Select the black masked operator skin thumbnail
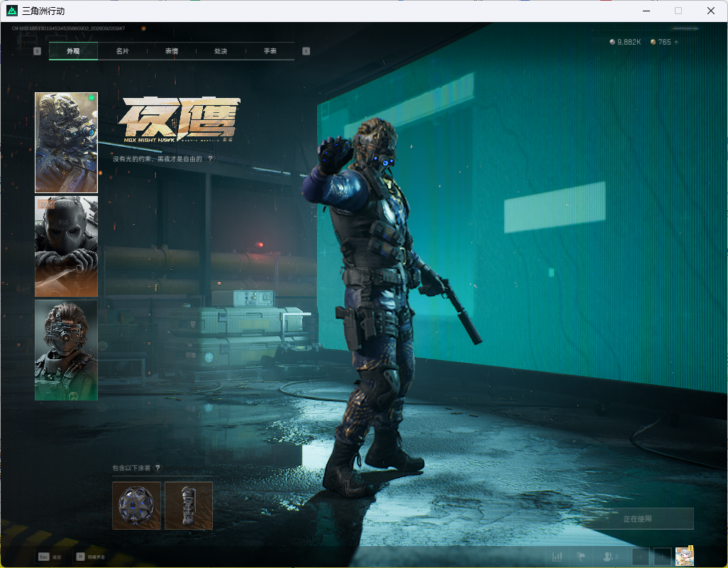Screen dimensions: 728x568 [x=67, y=246]
